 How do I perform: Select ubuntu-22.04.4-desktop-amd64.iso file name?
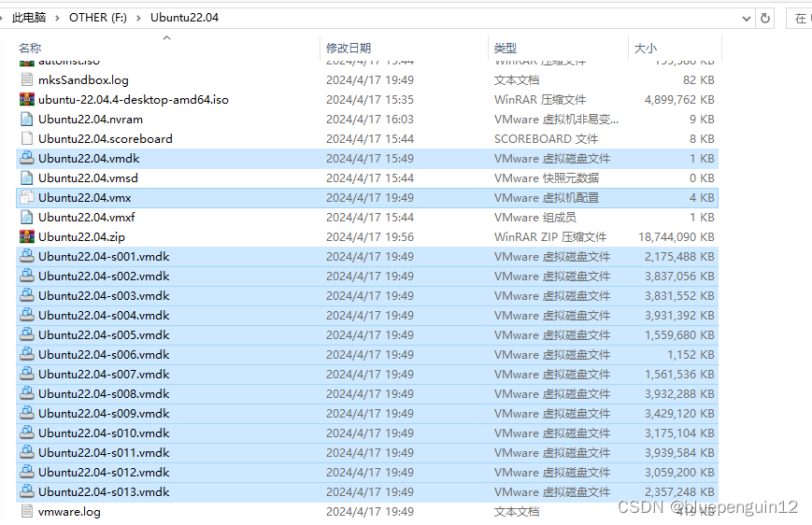[134, 100]
